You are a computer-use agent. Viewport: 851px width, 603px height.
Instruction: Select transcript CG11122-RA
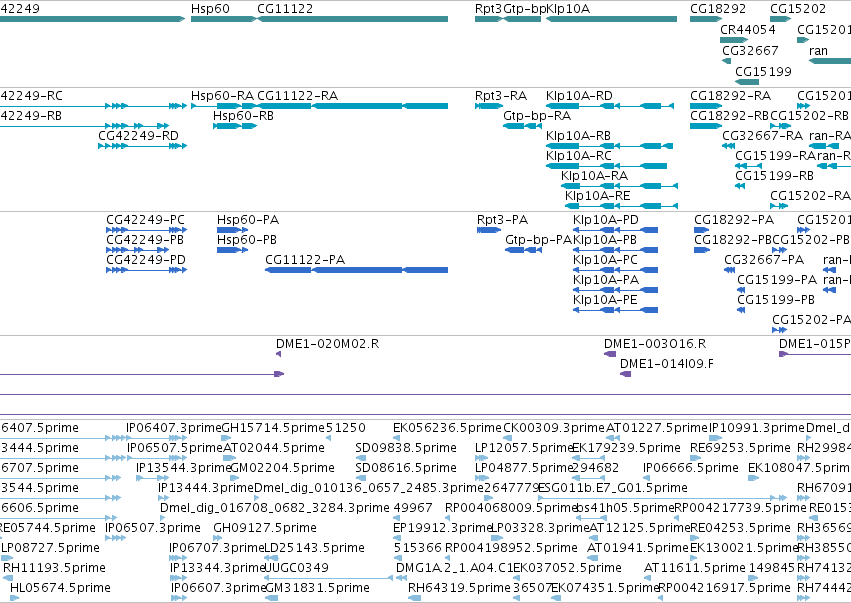(x=353, y=106)
